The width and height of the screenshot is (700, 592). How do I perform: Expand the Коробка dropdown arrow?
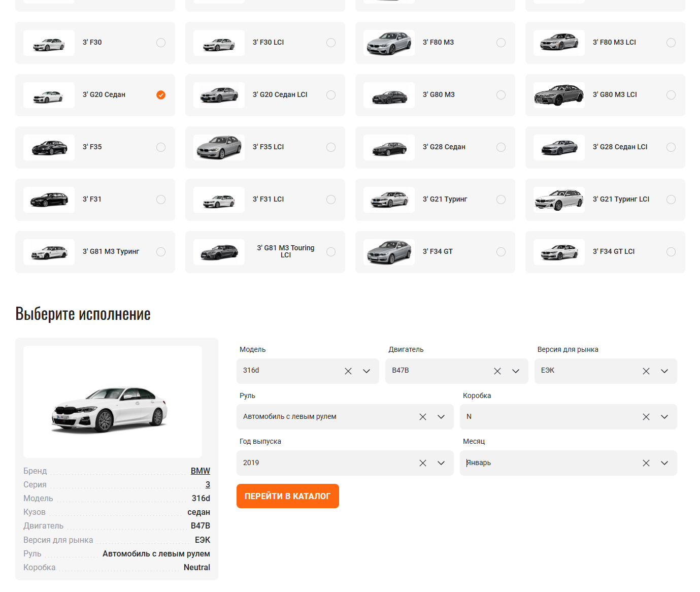point(664,417)
